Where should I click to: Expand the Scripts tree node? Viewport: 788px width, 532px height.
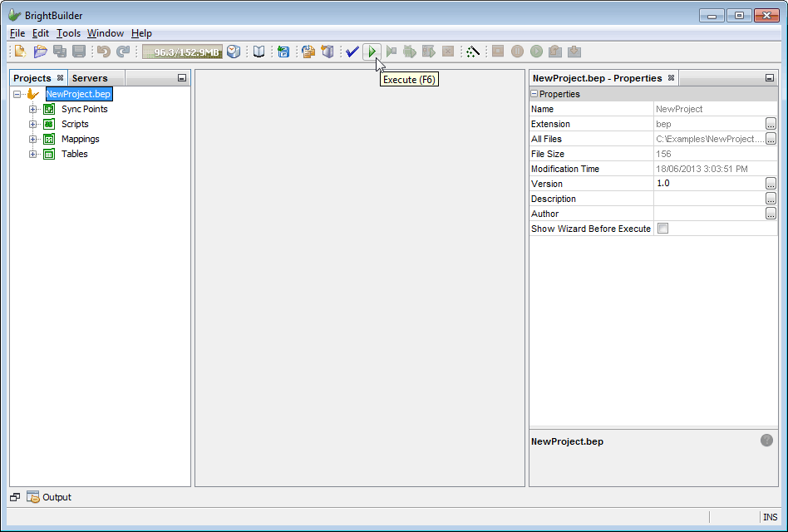click(33, 124)
